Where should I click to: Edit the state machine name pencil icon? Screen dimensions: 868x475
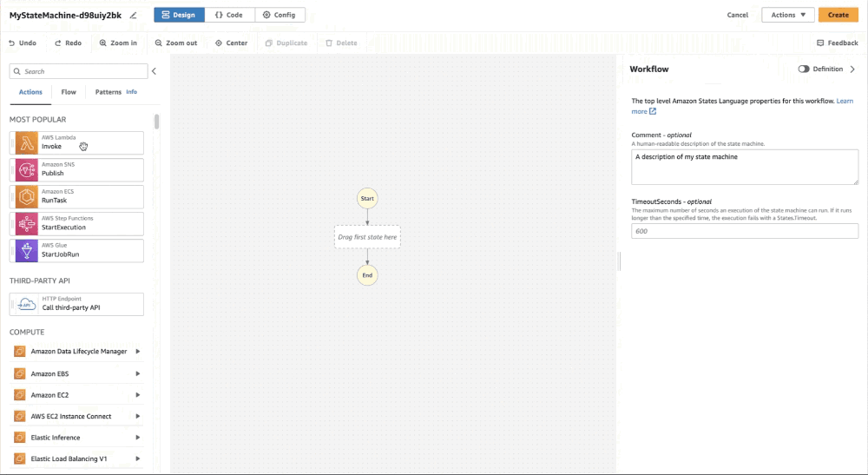[133, 16]
